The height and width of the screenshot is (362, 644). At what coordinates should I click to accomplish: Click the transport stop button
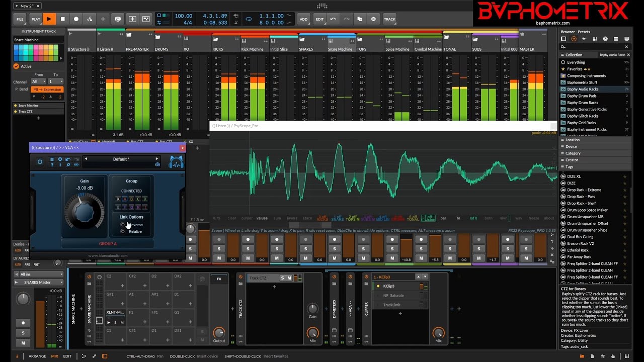[62, 19]
